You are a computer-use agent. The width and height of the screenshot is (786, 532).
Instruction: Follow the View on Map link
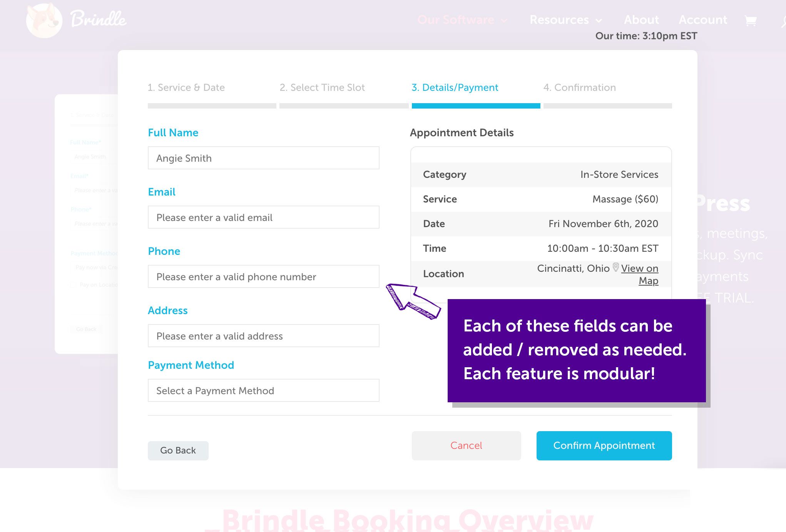[639, 269]
